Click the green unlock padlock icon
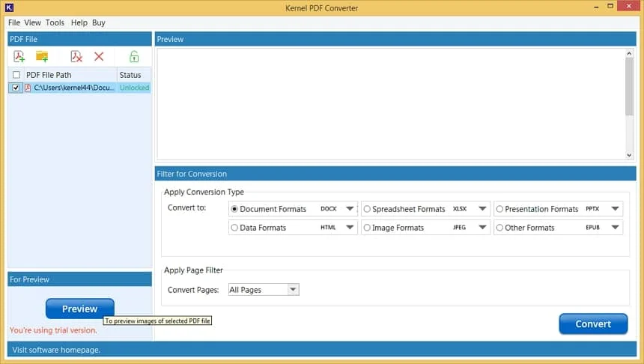This screenshot has width=644, height=364. (x=133, y=57)
